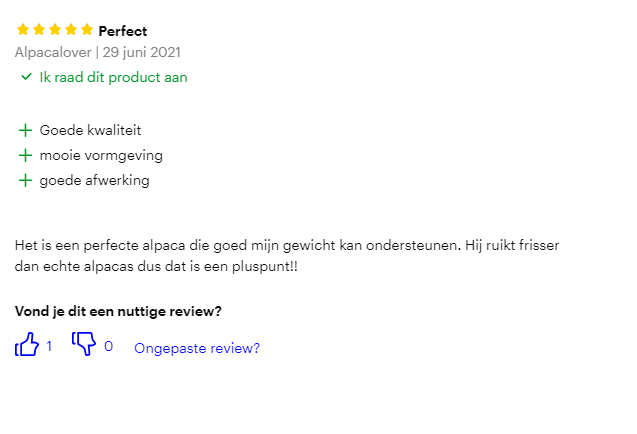Click the plus icon beside Goede kwaliteit
Viewport: 637px width, 434px height.
point(25,130)
